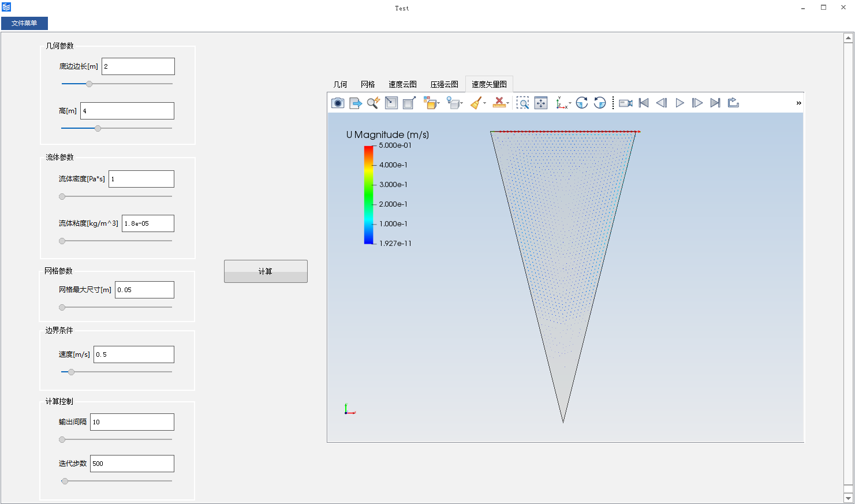
Task: Open dropdown arrow beside broom icon
Action: pos(484,103)
